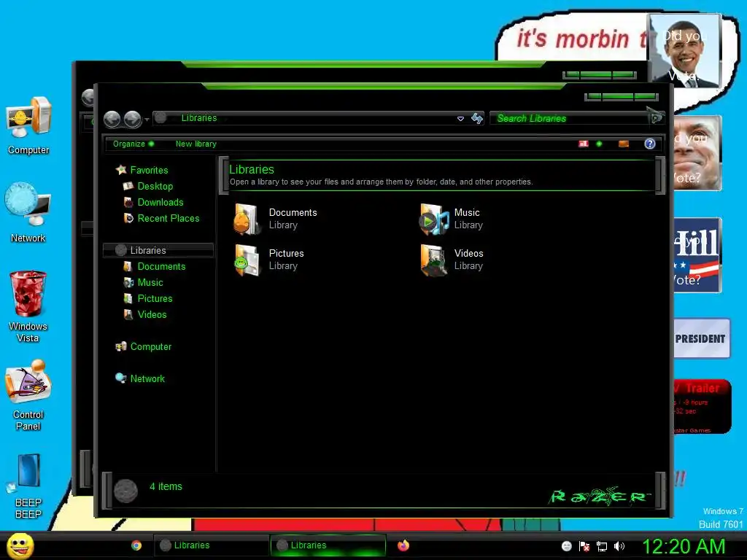The width and height of the screenshot is (747, 560).
Task: Click the Videos Library label text
Action: click(469, 260)
